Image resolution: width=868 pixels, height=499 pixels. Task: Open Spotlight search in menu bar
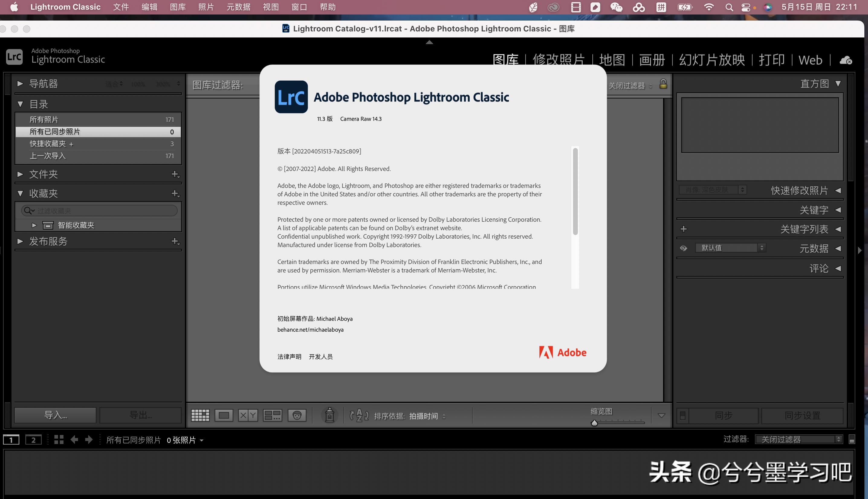coord(729,7)
